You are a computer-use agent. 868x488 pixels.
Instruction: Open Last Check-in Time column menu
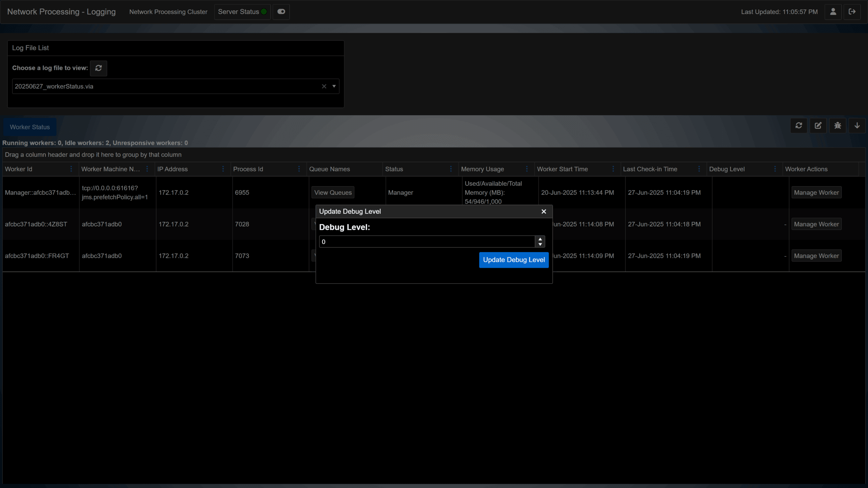699,169
